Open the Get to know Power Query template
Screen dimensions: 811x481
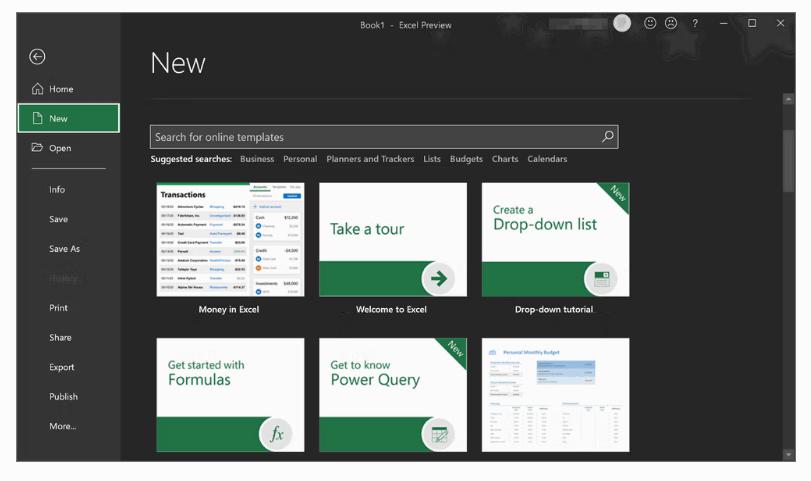(393, 395)
